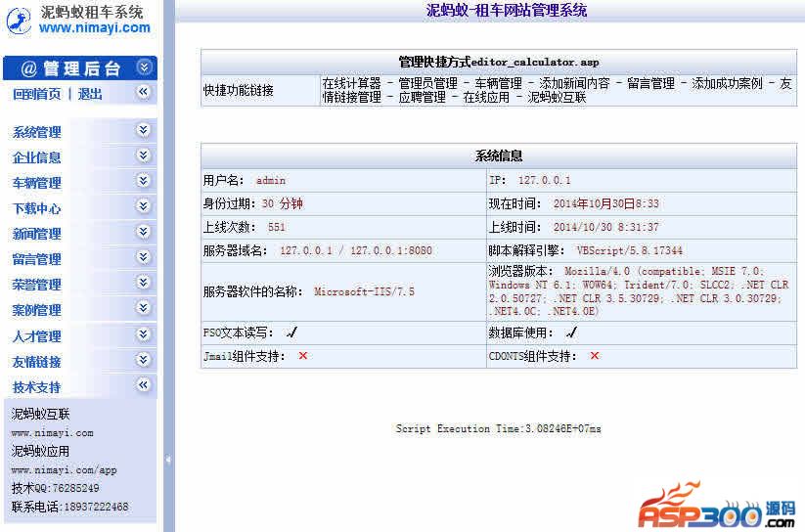Visit www.nimayi.com in the header
Screen dimensions: 805x532
[95, 27]
